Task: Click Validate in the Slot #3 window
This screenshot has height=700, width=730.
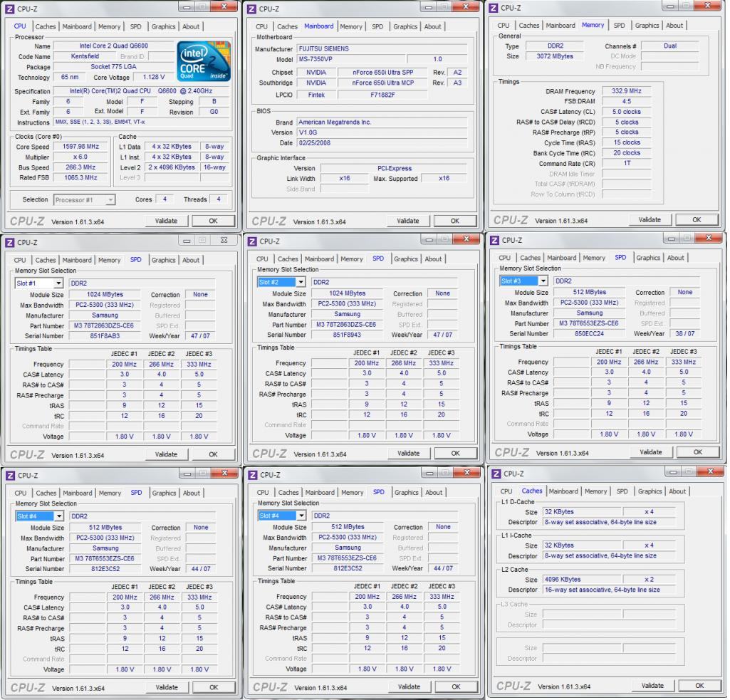Action: [650, 452]
